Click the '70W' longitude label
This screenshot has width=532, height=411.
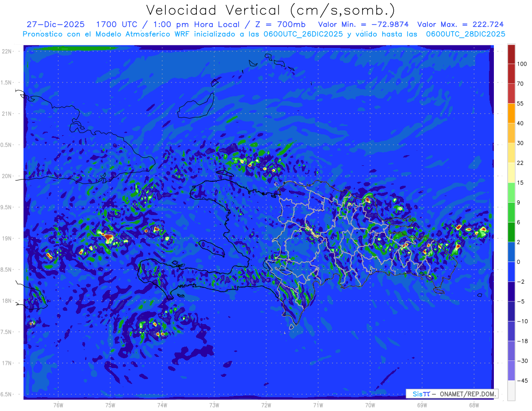(x=370, y=405)
